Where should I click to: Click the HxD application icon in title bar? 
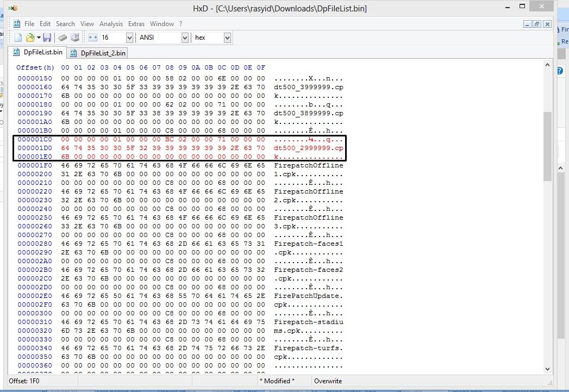(12, 8)
